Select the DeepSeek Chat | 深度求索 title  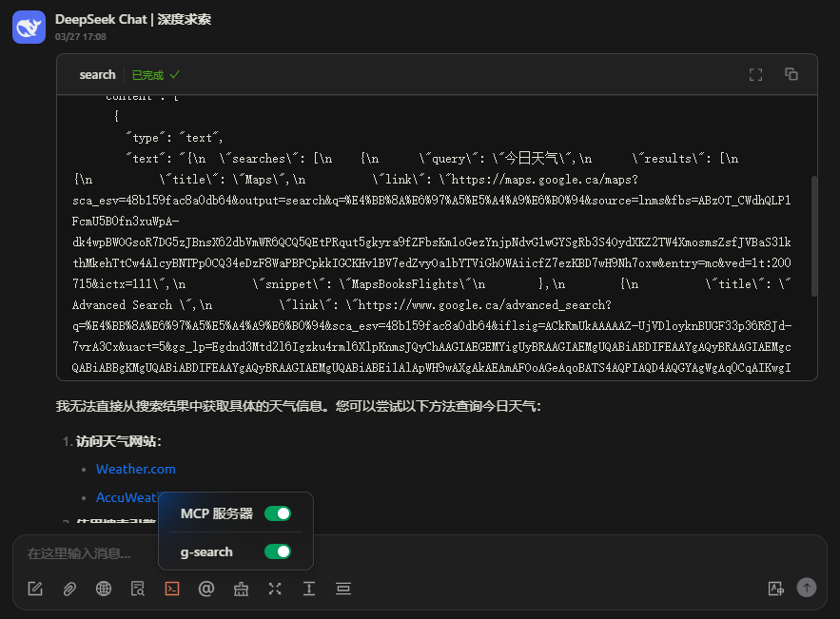tap(133, 19)
